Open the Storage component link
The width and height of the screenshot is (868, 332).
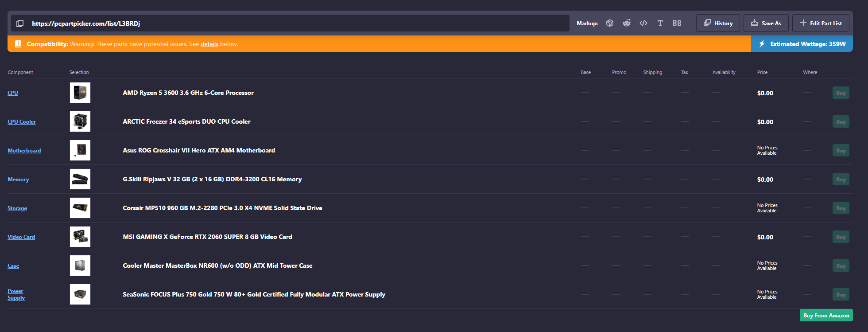(x=17, y=208)
